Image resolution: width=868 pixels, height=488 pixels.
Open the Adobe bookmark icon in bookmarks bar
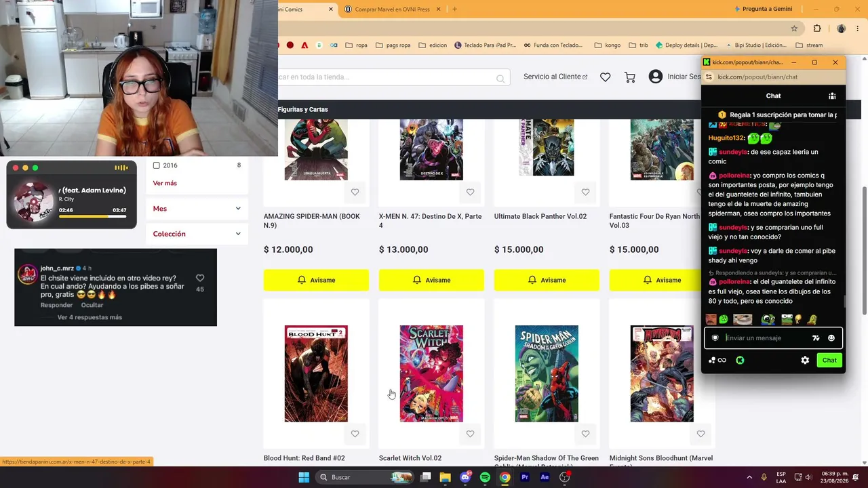tap(304, 45)
